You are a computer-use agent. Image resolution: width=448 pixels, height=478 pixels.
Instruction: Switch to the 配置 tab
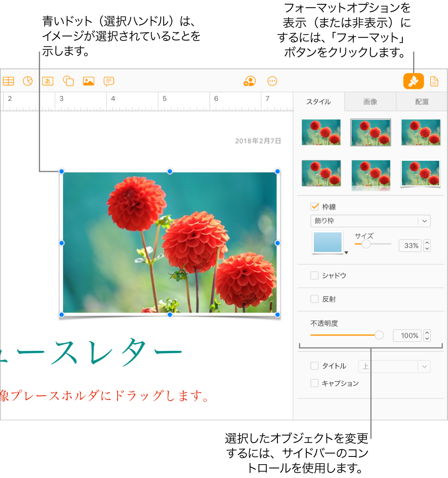[421, 102]
